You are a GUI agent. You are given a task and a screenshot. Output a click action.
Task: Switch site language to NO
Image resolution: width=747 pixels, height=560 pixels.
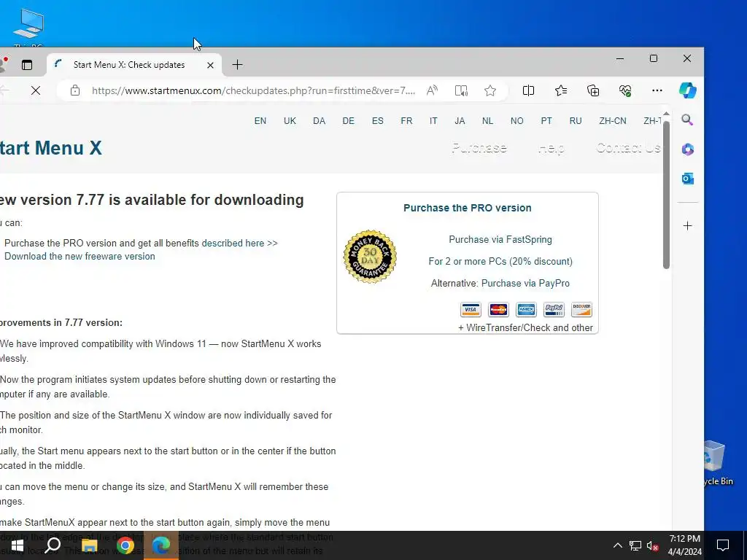(x=517, y=121)
